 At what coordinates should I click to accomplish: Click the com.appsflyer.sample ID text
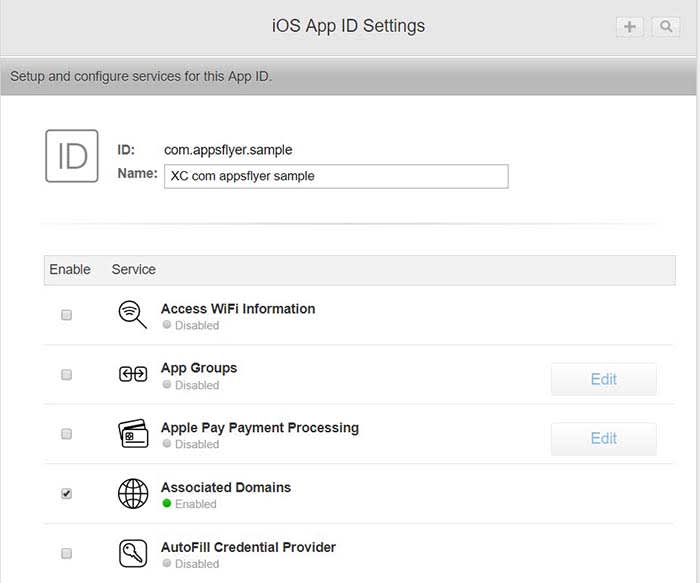click(228, 150)
